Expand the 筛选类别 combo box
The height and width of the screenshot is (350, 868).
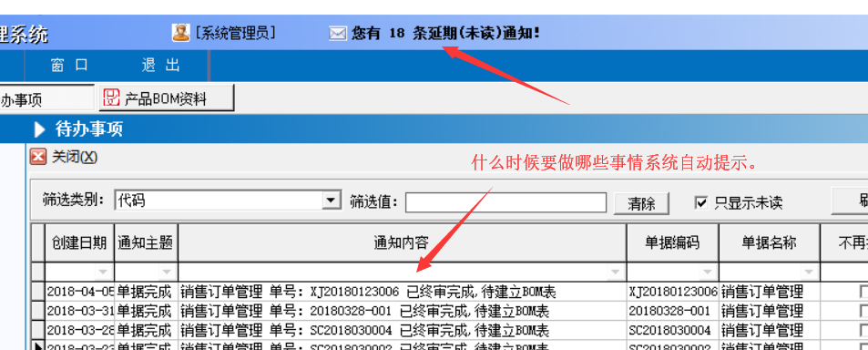coord(332,200)
